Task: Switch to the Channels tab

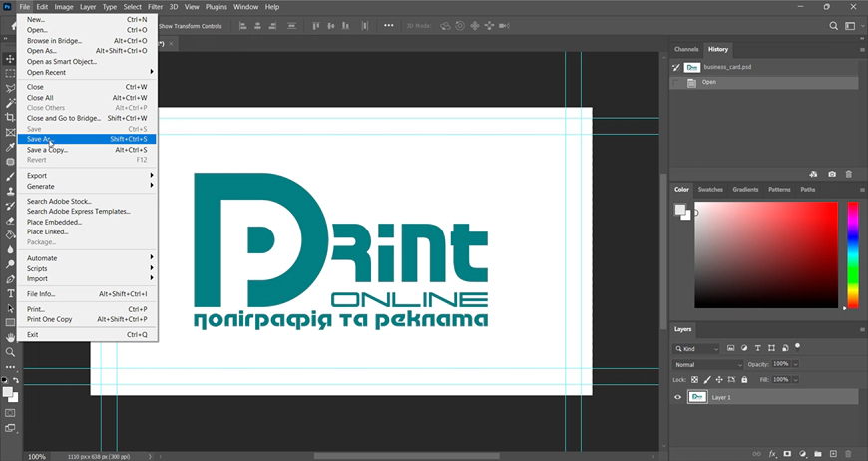Action: pos(686,49)
